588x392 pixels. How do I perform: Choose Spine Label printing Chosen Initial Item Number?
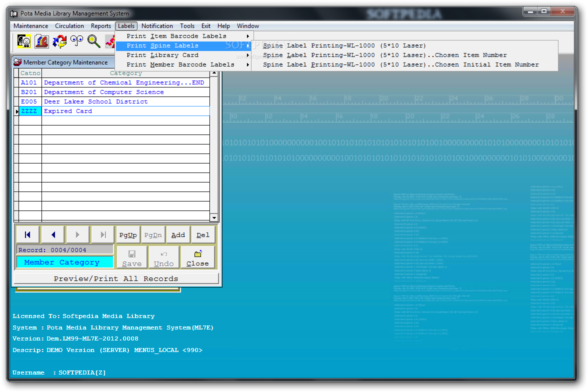pos(404,64)
